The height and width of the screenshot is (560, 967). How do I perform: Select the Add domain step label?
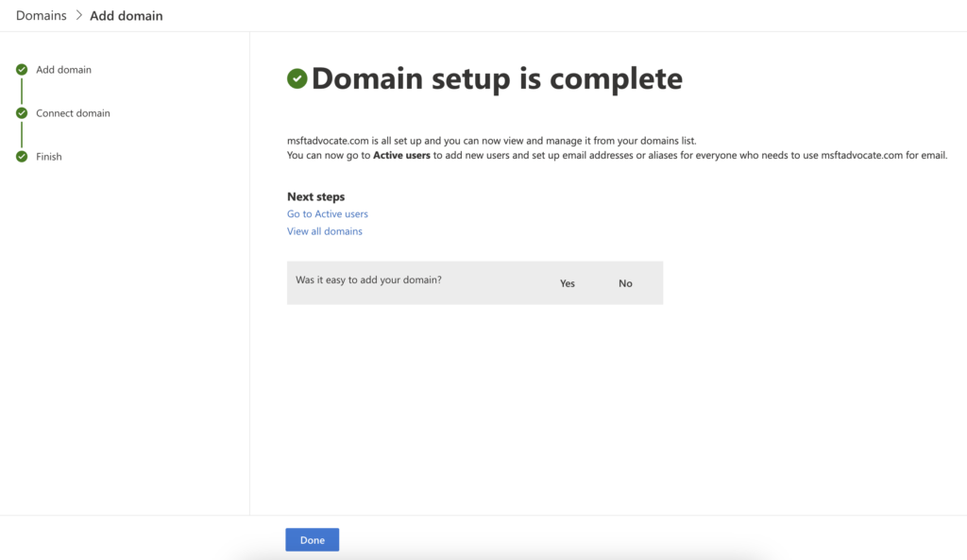click(x=63, y=70)
